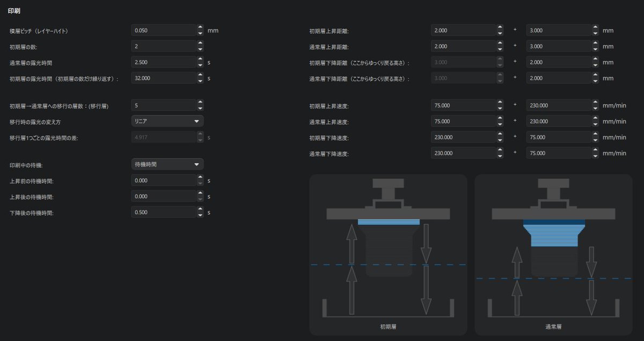Increase the 初期層上昇速度 75.000 value with up arrow
The image size is (644, 341).
(500, 103)
